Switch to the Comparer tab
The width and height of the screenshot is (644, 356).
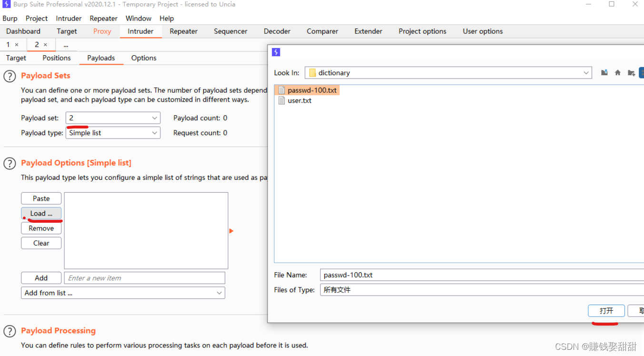pos(322,31)
